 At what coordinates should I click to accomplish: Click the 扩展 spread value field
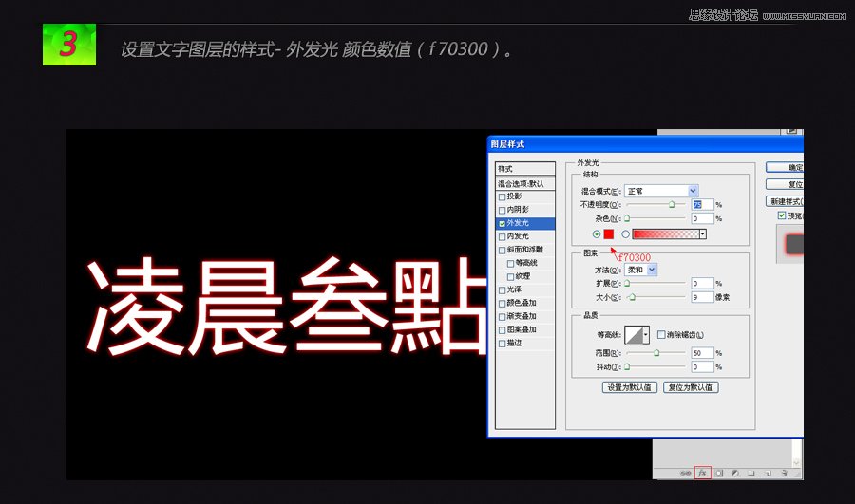(702, 284)
